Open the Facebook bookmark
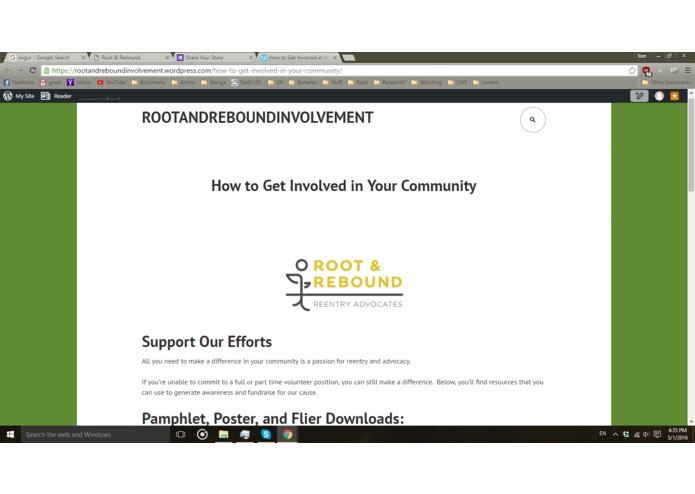The height and width of the screenshot is (494, 695). (x=19, y=82)
